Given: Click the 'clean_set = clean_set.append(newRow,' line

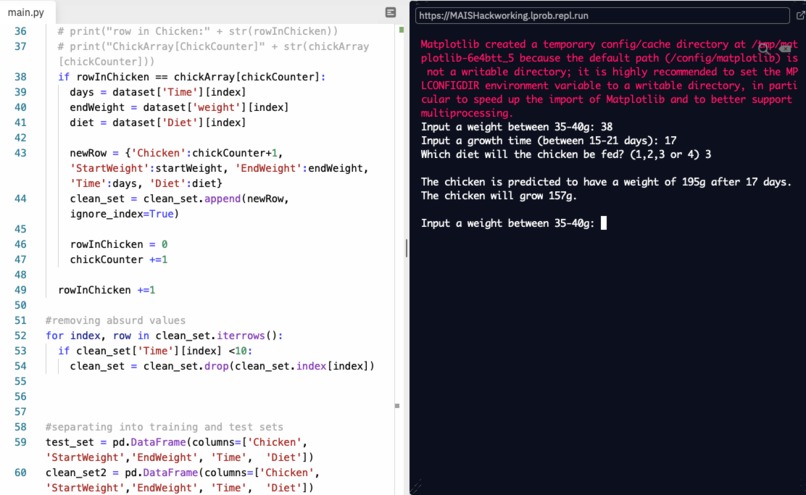Looking at the screenshot, I should tap(179, 198).
